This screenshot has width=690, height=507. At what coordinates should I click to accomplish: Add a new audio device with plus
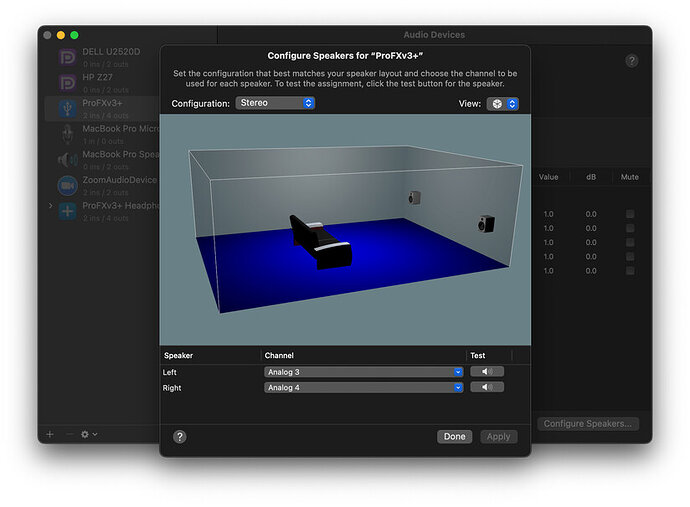[50, 434]
